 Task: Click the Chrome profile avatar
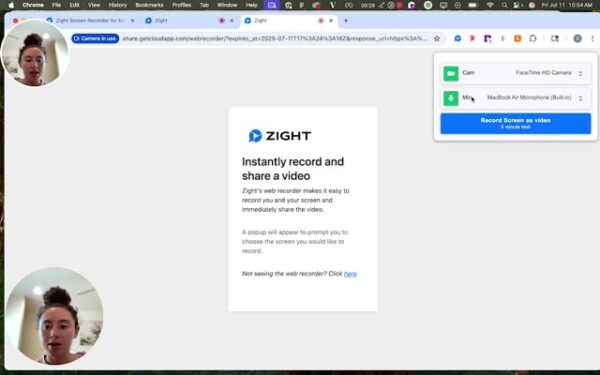coord(577,38)
